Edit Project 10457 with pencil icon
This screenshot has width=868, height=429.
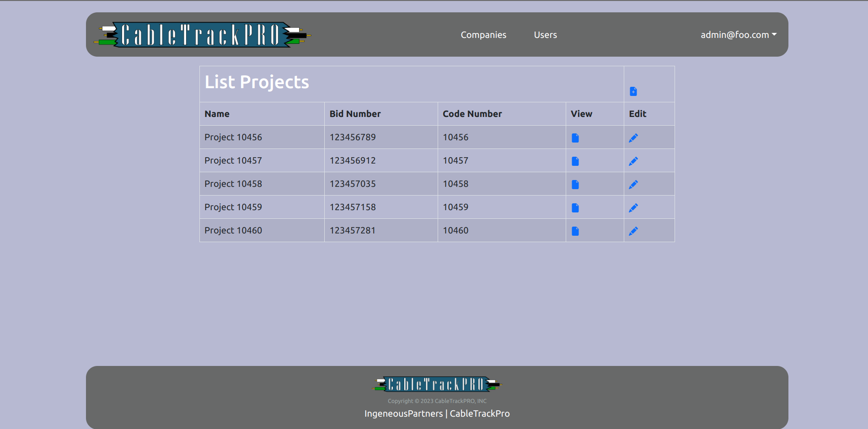coord(633,161)
